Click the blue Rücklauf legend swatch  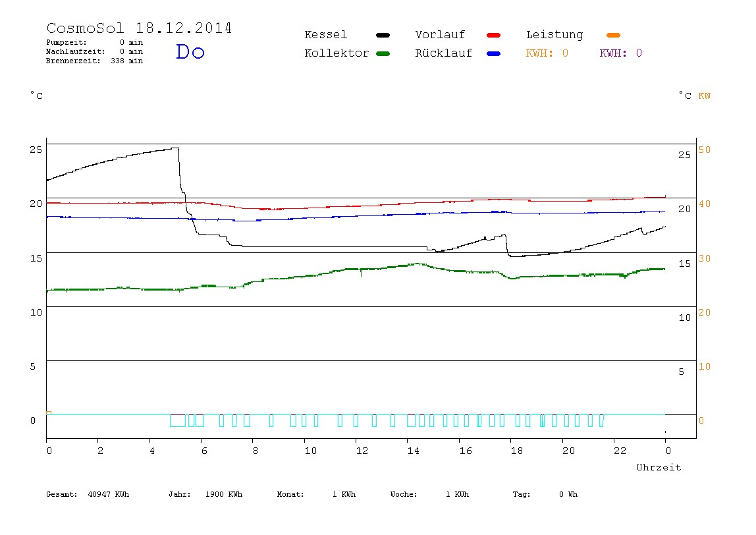point(494,53)
